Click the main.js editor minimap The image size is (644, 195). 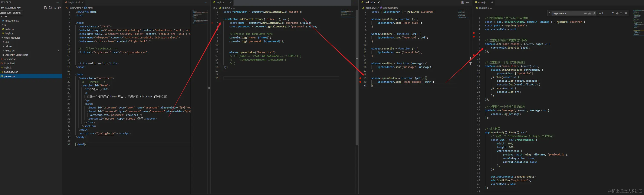638,23
